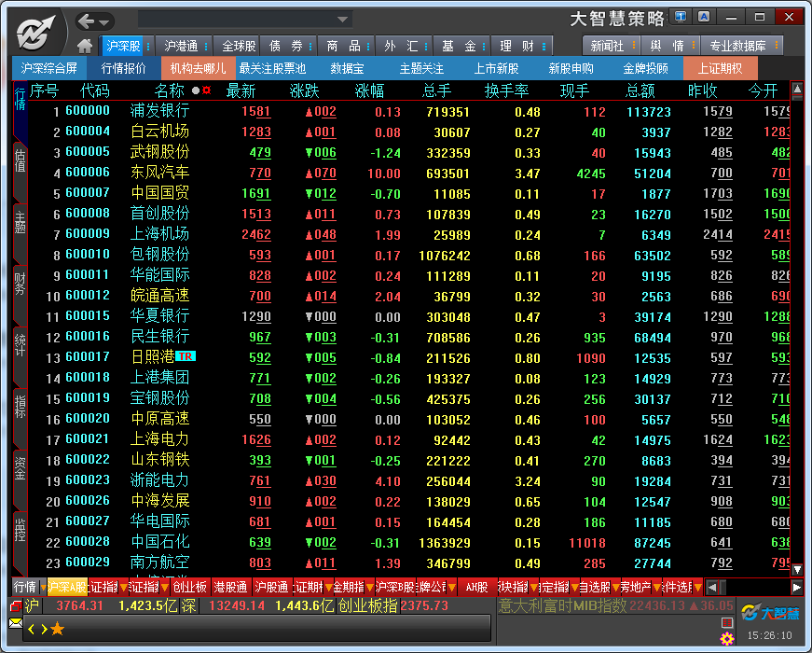Click the red gear icon beside 名称
The image size is (812, 653).
tap(207, 90)
